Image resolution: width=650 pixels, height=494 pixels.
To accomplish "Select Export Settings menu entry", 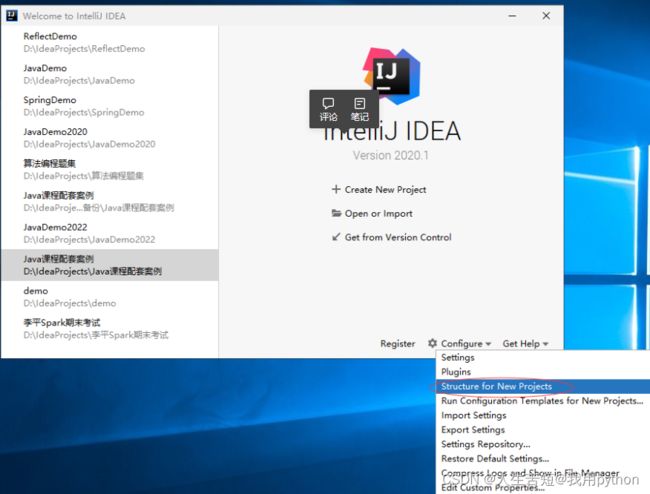I will (543, 430).
